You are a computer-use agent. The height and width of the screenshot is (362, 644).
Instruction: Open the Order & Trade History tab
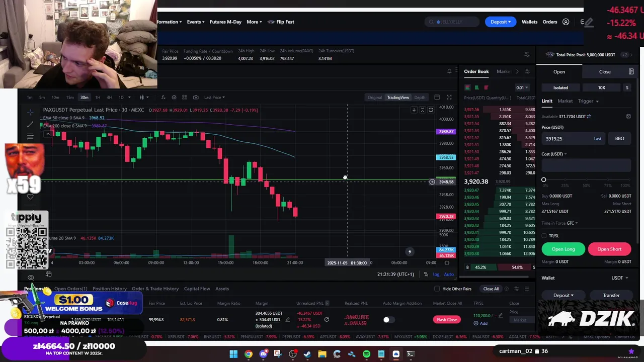[155, 289]
